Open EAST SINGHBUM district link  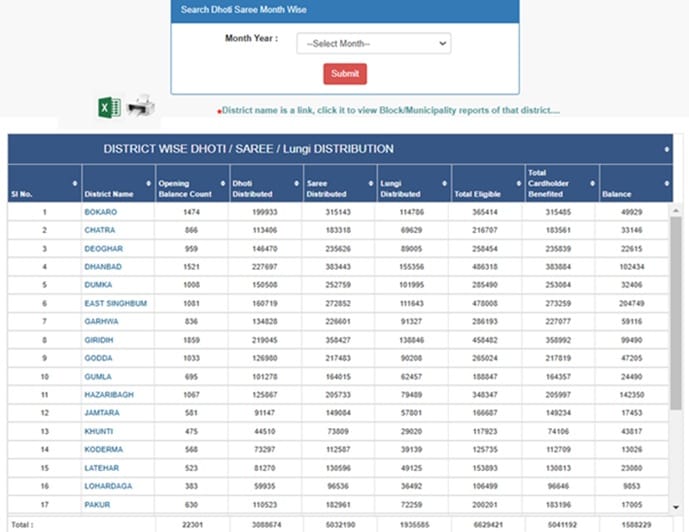115,303
